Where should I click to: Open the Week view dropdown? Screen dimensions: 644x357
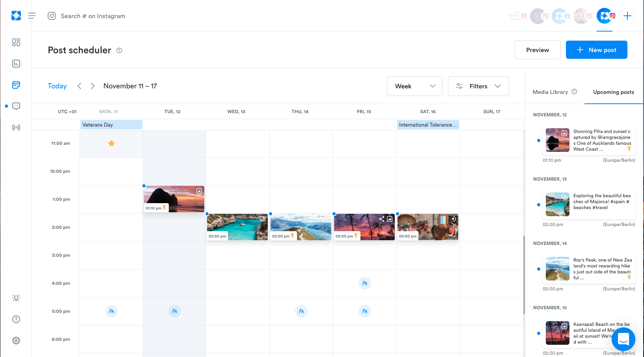tap(414, 86)
